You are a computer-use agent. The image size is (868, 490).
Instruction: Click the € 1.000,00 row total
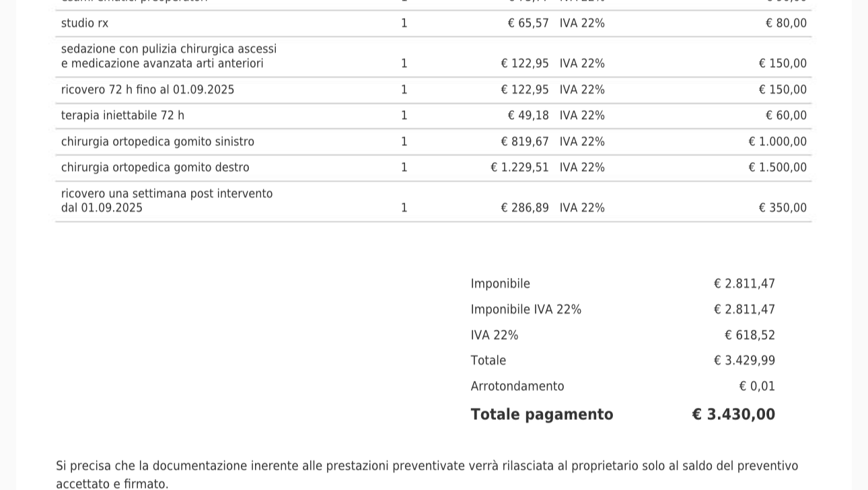(777, 142)
